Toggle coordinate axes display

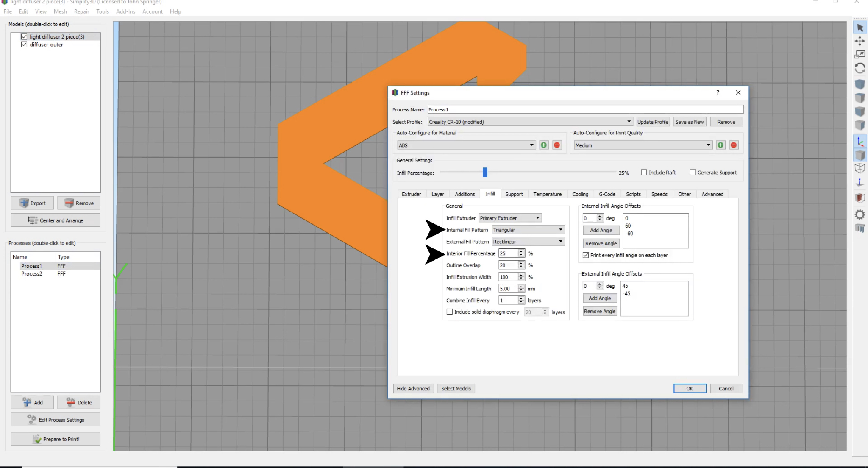coord(860,142)
